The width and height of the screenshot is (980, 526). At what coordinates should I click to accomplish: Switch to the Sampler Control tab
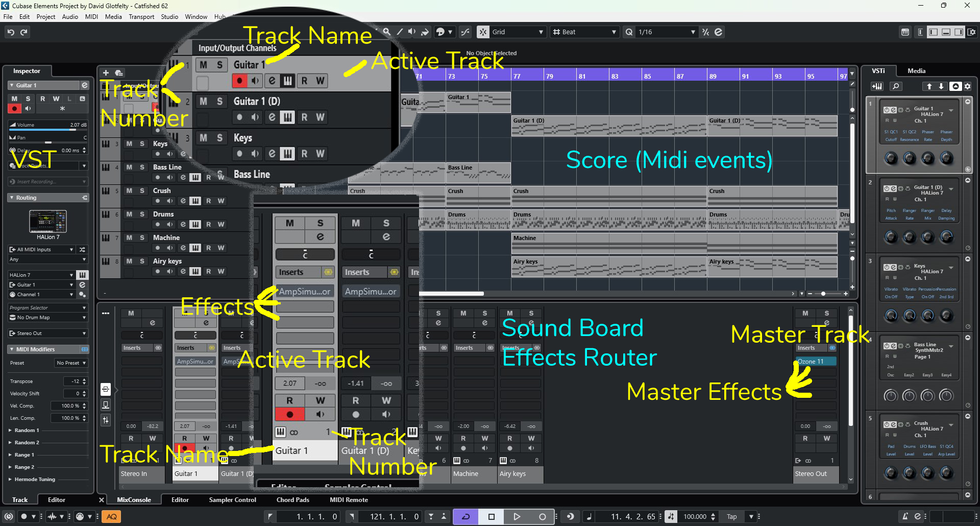point(232,499)
